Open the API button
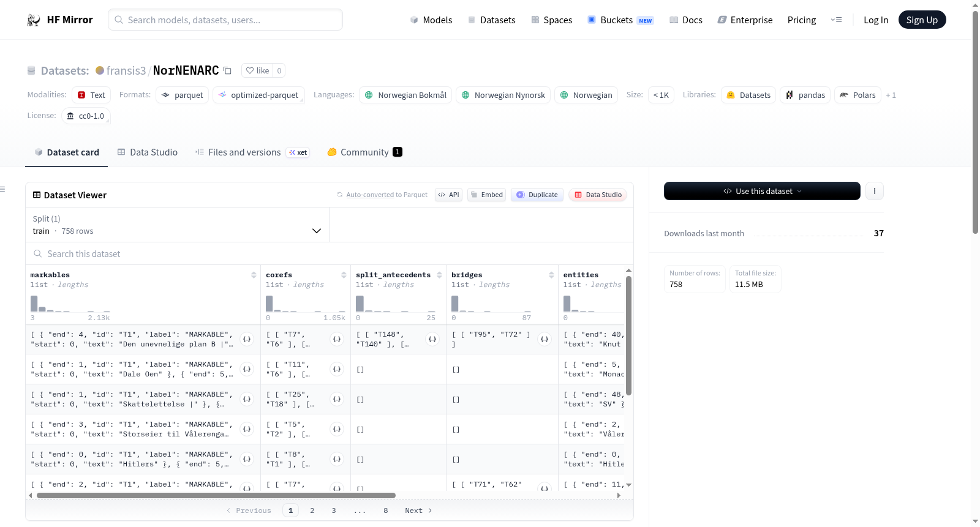 tap(448, 195)
